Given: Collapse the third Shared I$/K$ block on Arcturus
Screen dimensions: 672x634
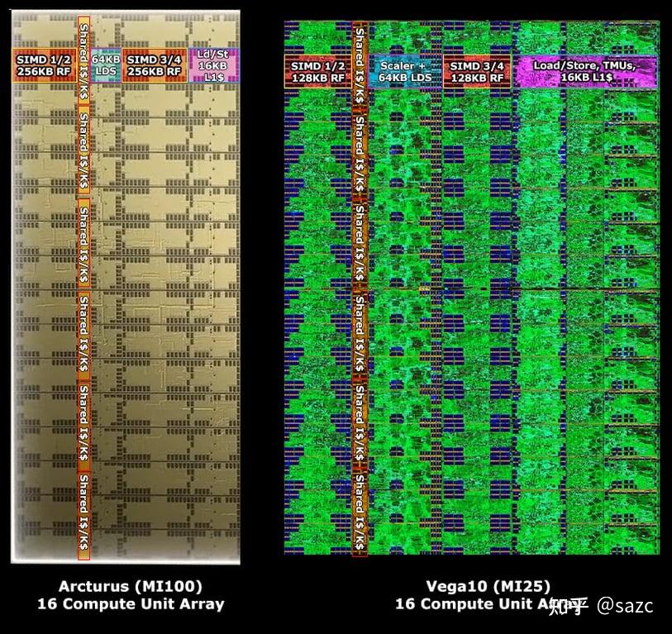Looking at the screenshot, I should (x=83, y=240).
